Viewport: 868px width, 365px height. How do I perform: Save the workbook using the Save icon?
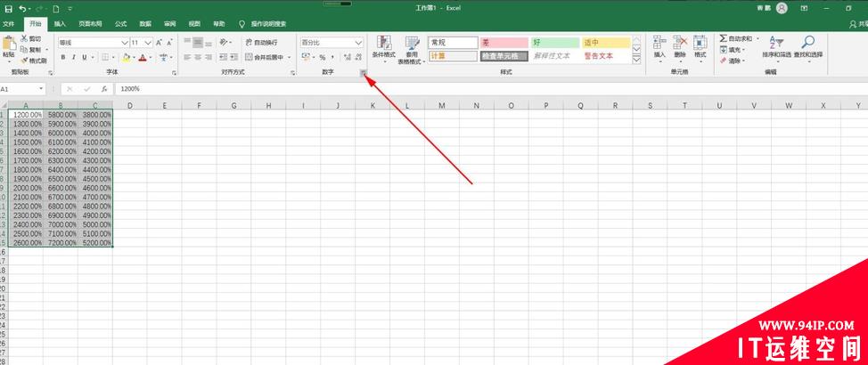(8, 9)
